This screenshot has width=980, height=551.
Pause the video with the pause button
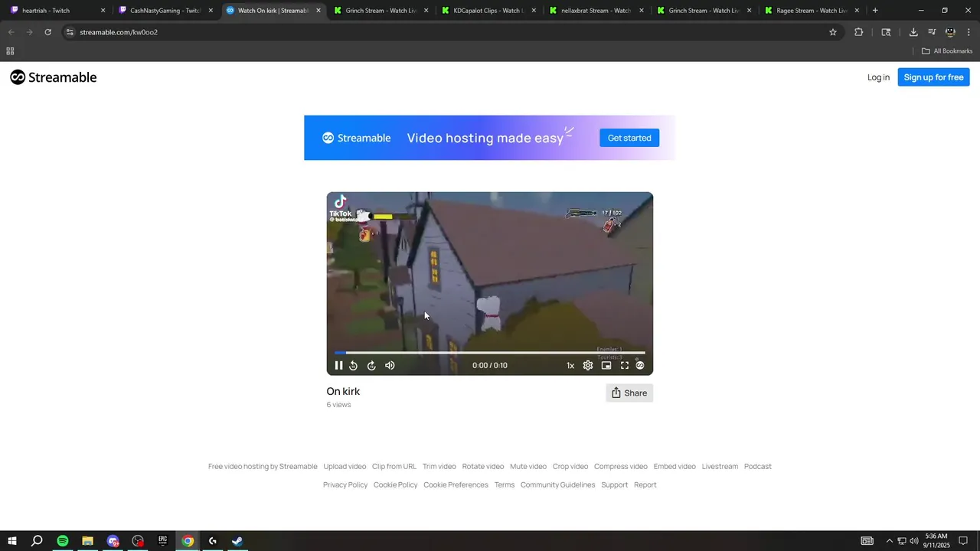[x=338, y=366]
